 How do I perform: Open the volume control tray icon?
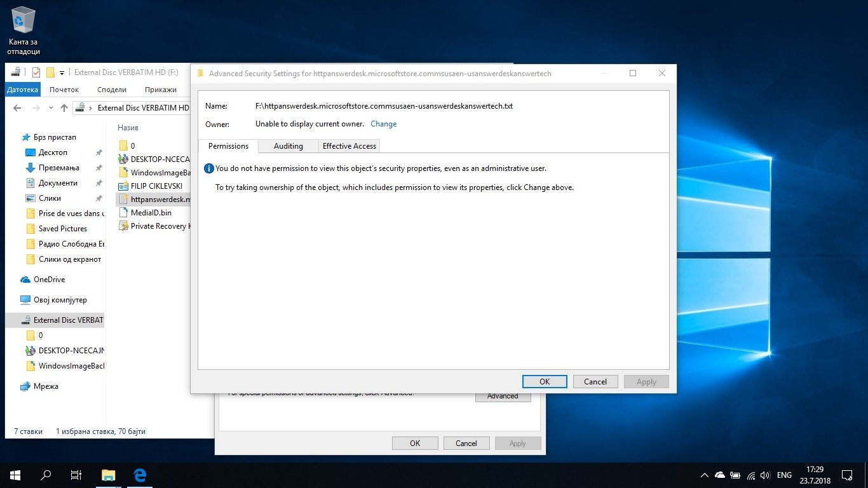765,475
